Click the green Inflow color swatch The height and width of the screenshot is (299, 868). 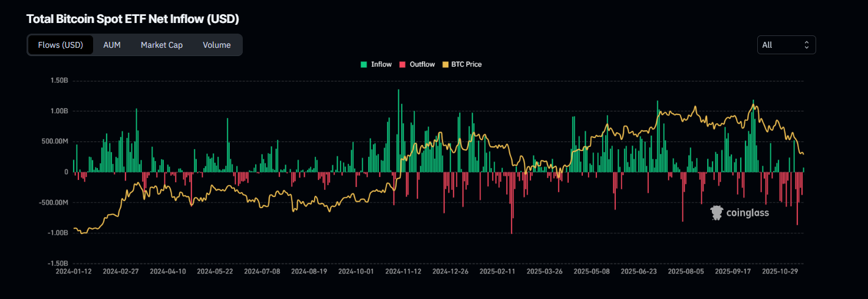[x=364, y=64]
